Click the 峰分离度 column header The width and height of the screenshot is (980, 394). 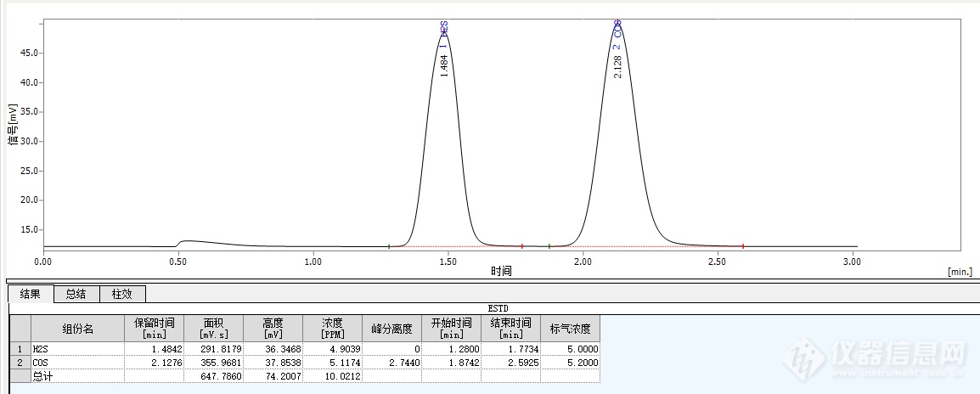coord(391,329)
